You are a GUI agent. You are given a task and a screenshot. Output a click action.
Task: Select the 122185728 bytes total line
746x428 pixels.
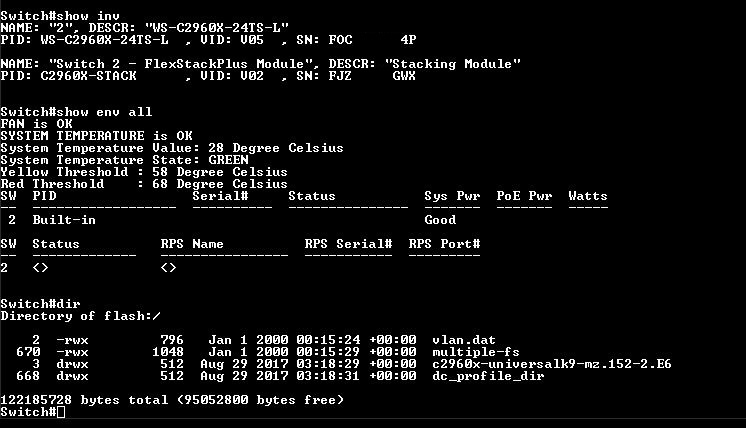[172, 400]
